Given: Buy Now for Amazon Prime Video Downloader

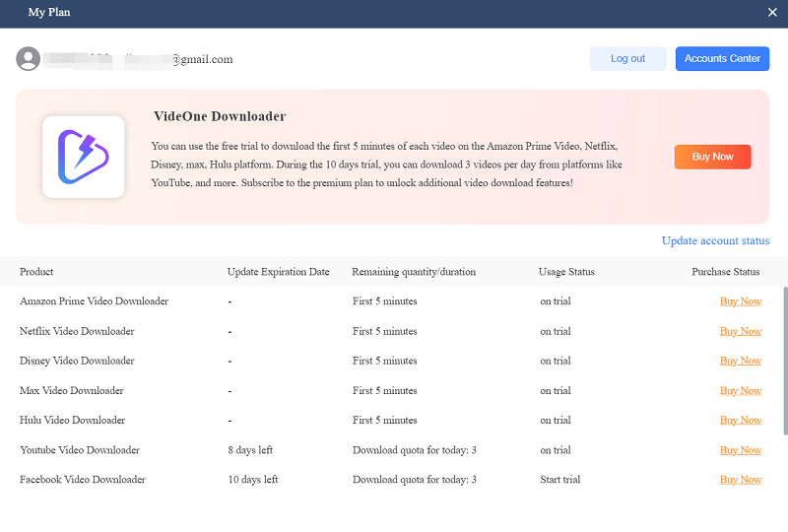Looking at the screenshot, I should click(740, 301).
